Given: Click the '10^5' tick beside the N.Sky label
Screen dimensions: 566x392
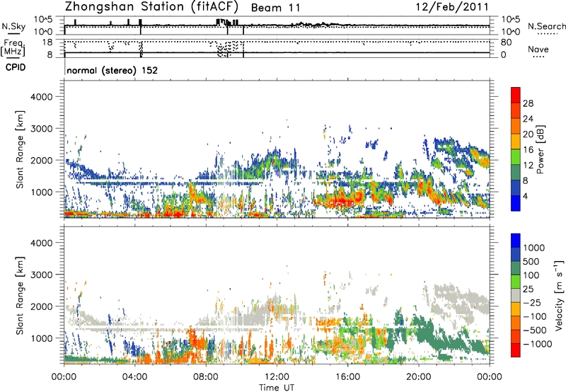Looking at the screenshot, I should 44,19.
